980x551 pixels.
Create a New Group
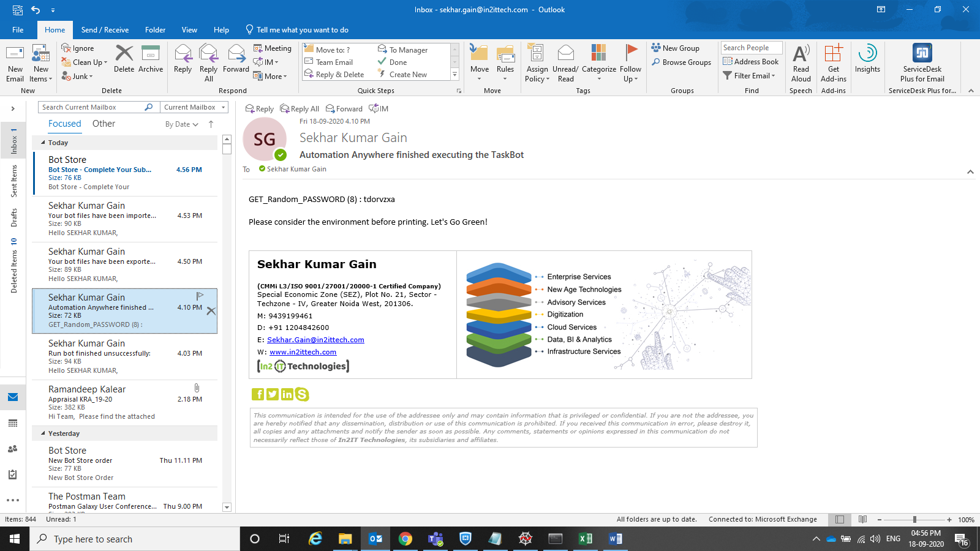675,48
